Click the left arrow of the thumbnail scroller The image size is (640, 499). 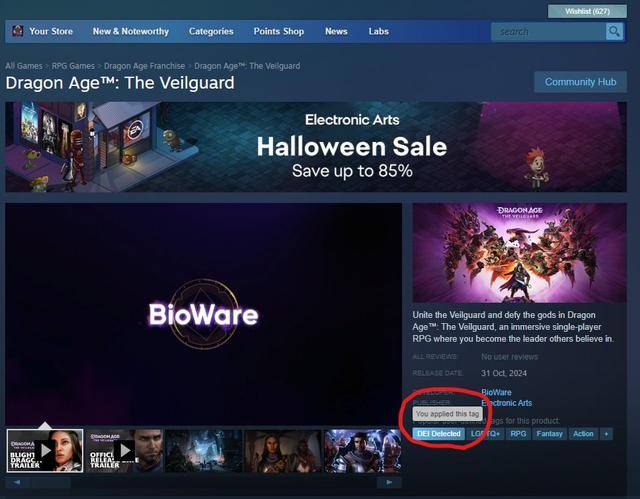pos(16,483)
